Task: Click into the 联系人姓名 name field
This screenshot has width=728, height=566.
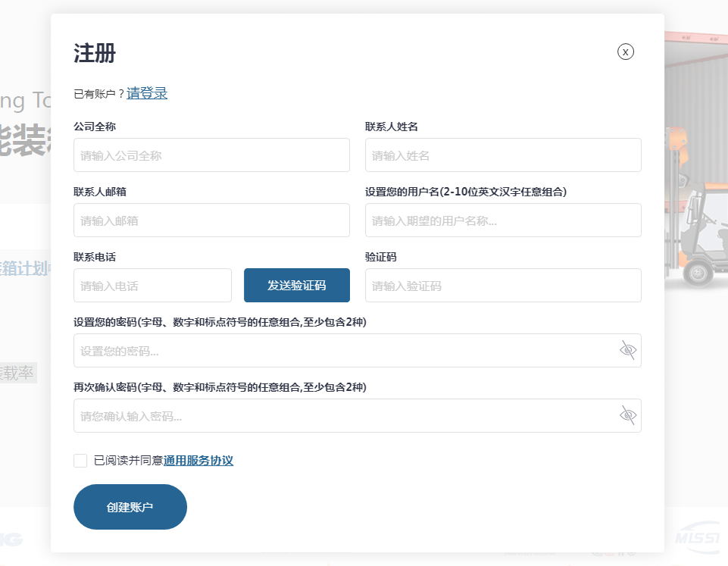Action: coord(503,155)
